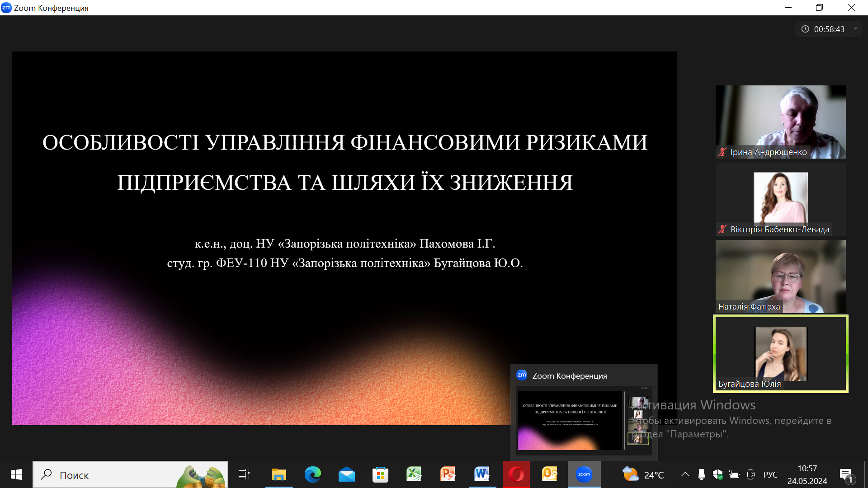868x488 pixels.
Task: Switch the РУС input language
Action: pyautogui.click(x=770, y=474)
